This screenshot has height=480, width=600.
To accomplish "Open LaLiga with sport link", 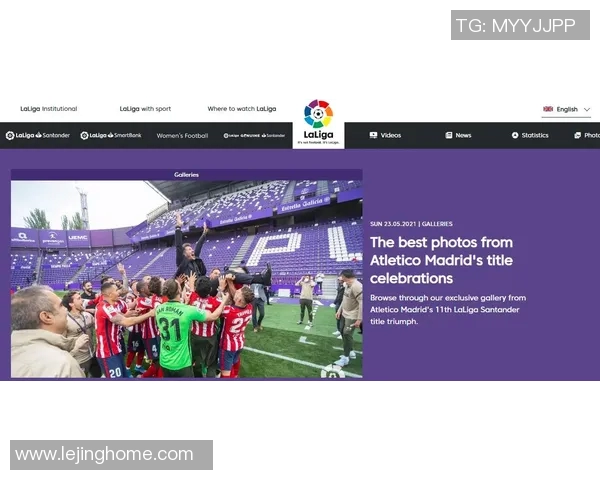I will pos(145,109).
